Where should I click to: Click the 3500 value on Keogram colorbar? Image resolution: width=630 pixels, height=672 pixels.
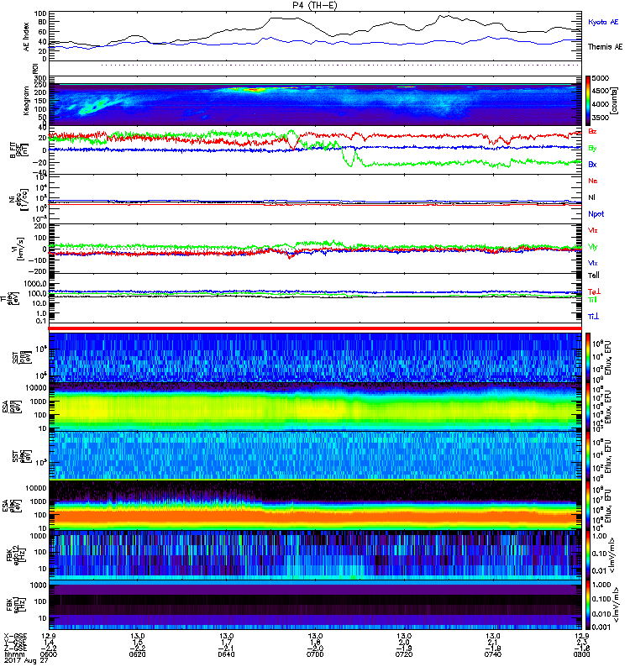pyautogui.click(x=601, y=118)
